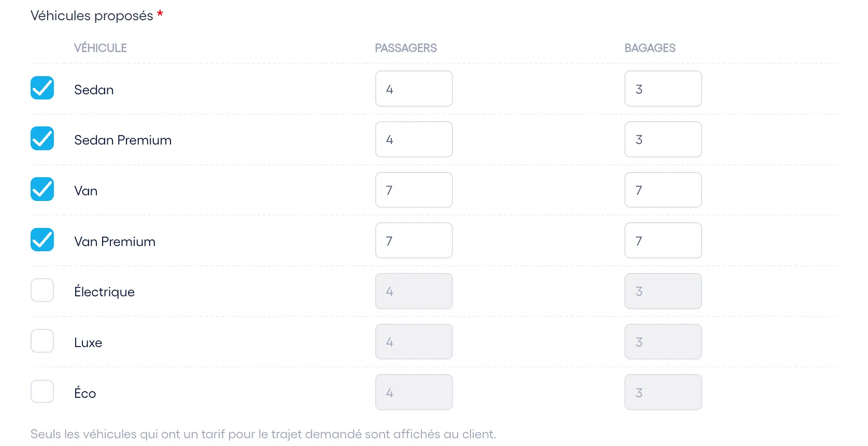Uncheck the Sedan Premium checkbox
Image resolution: width=868 pixels, height=446 pixels.
tap(42, 138)
